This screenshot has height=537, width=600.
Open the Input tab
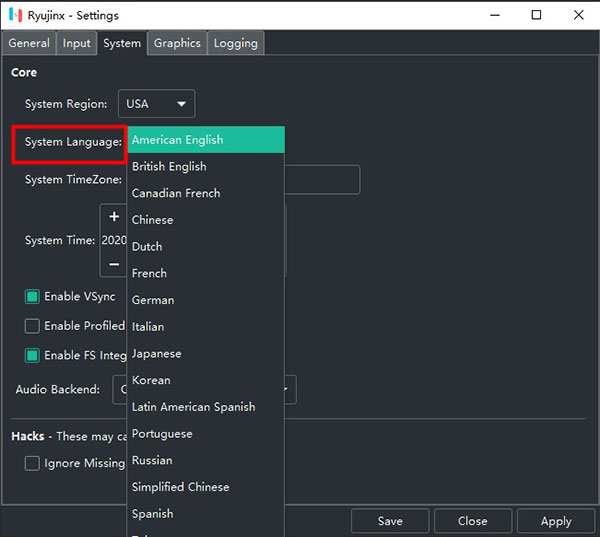point(76,43)
